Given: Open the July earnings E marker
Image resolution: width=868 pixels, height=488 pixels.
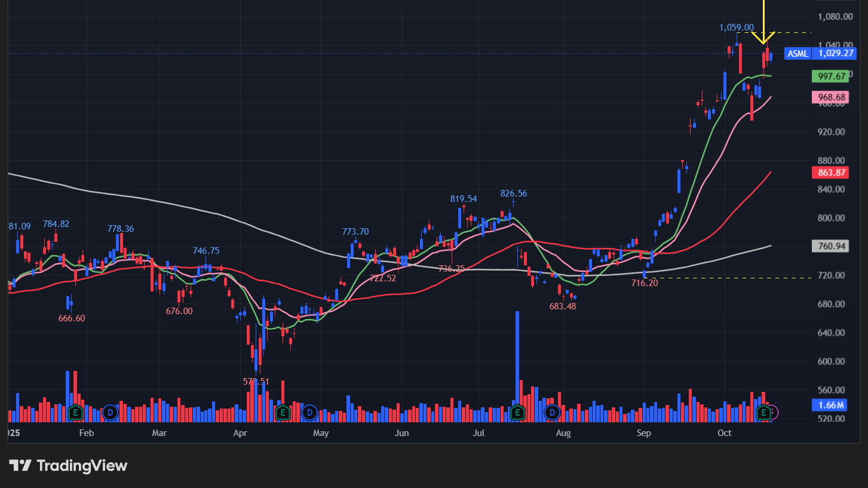Looking at the screenshot, I should point(518,412).
